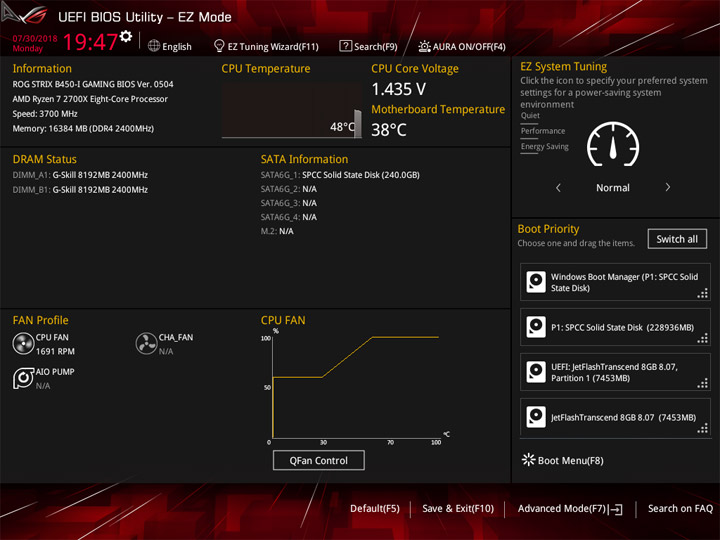This screenshot has height=540, width=720.
Task: Click the M.2: N/A entry
Action: coord(277,231)
